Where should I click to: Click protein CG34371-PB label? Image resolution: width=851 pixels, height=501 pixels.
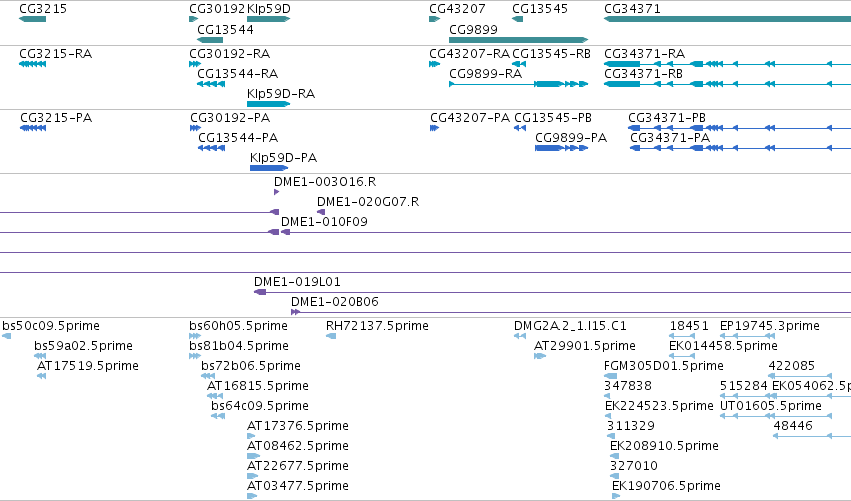(666, 118)
